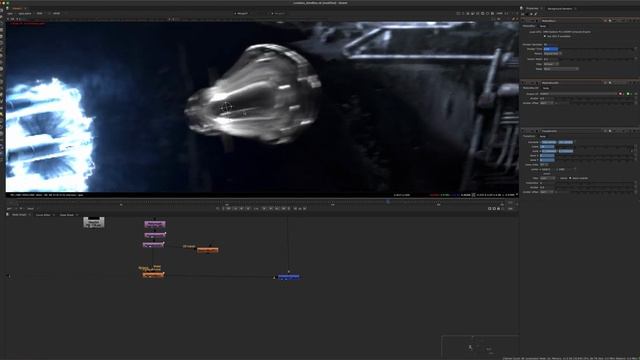
Task: Click the transform crosshair handle in the viewer
Action: (x=226, y=107)
